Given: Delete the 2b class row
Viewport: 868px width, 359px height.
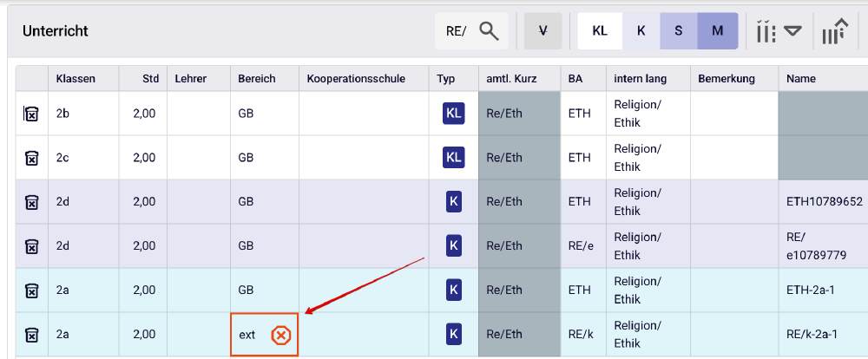Looking at the screenshot, I should coord(31,114).
